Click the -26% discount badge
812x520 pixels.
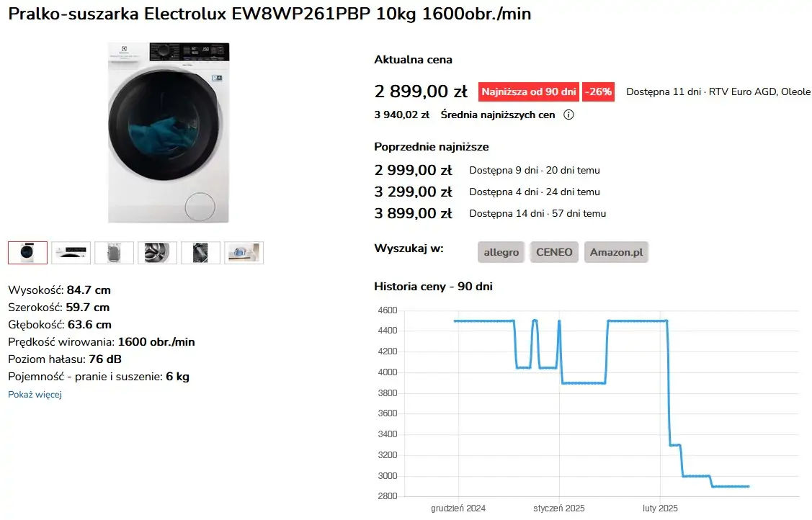pos(598,91)
